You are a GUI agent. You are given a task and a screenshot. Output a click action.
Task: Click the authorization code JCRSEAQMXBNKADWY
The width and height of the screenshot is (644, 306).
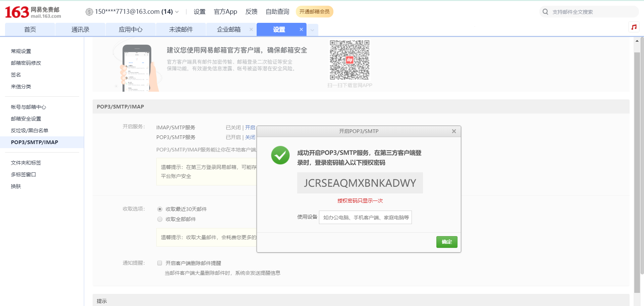[x=360, y=183]
